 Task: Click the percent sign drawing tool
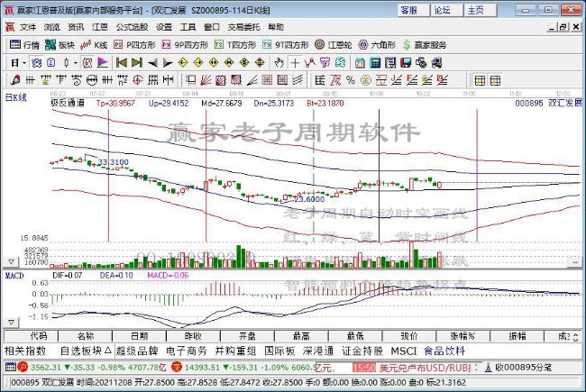[x=350, y=80]
